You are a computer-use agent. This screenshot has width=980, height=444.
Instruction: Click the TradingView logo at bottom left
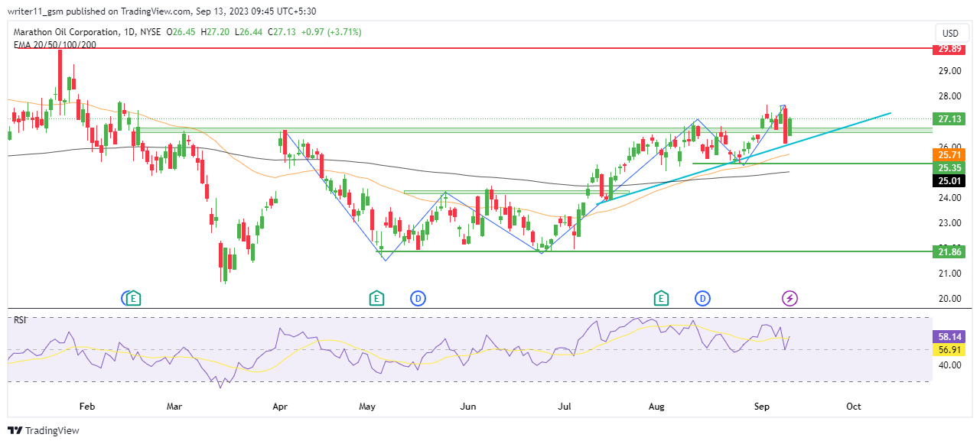pyautogui.click(x=44, y=431)
